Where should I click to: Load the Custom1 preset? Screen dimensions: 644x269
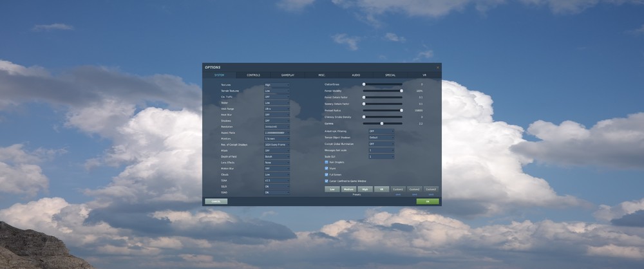[398, 189]
